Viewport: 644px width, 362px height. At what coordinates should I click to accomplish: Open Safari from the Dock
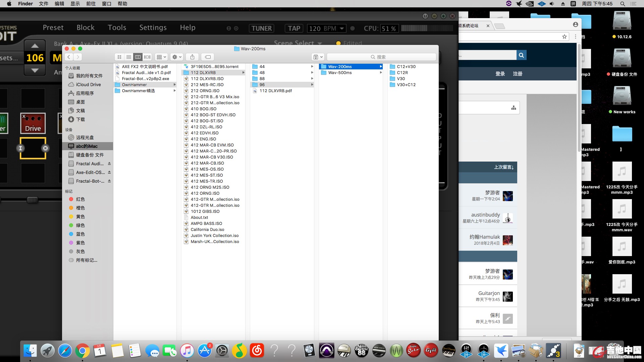click(x=65, y=351)
